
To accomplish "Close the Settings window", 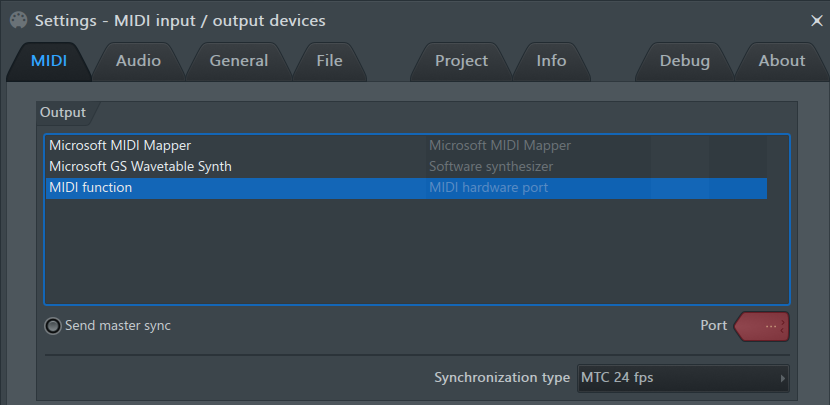I will pos(817,21).
